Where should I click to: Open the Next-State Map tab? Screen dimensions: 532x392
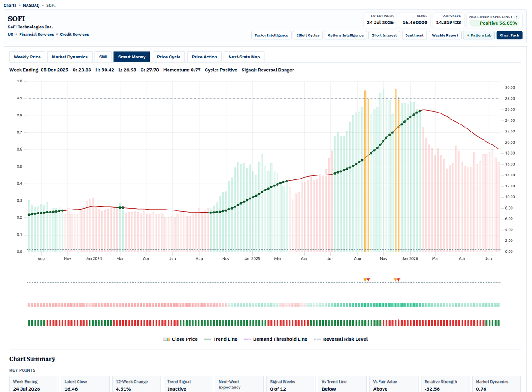[x=244, y=57]
